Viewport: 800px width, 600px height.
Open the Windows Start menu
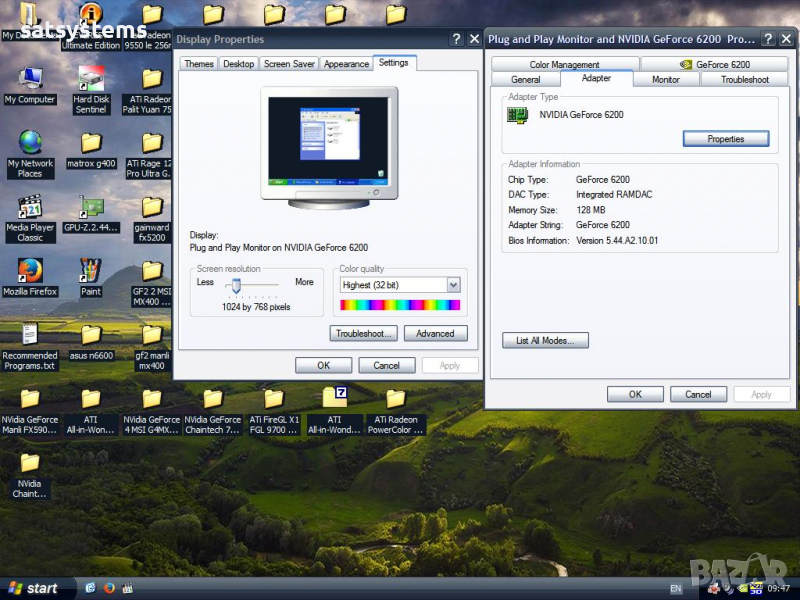click(x=32, y=588)
